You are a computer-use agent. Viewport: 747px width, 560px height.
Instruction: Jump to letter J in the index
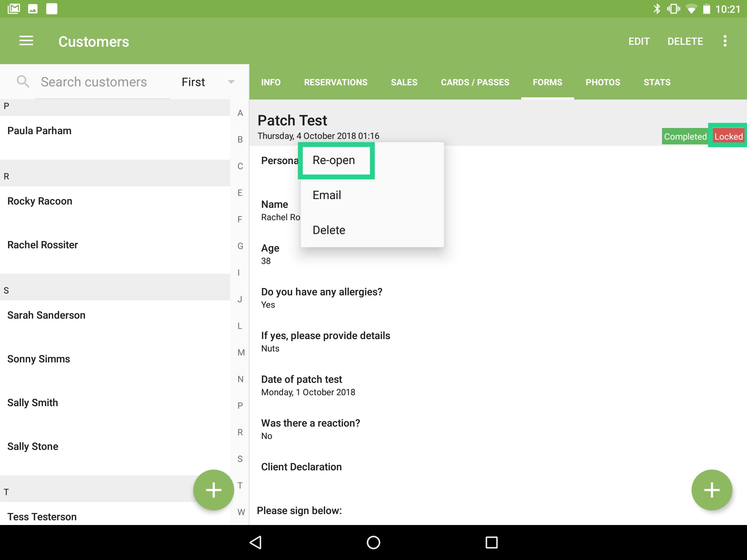coord(240,299)
